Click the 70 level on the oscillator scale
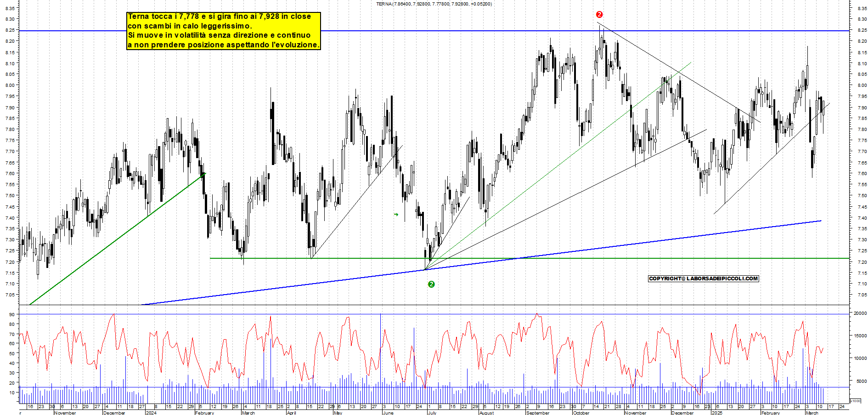The width and height of the screenshot is (868, 415). pos(11,334)
